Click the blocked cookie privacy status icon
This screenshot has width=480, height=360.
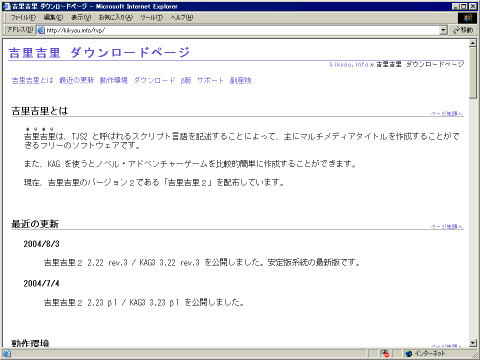(385, 353)
